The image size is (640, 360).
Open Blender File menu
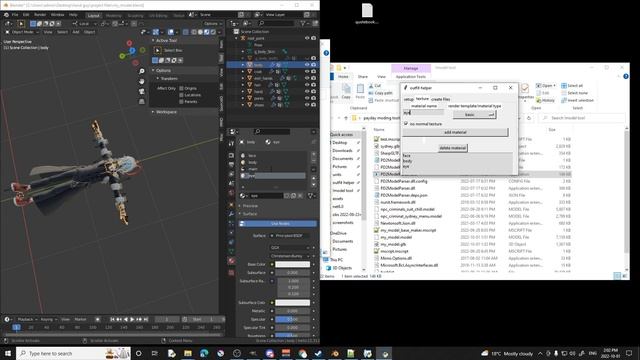(15, 15)
